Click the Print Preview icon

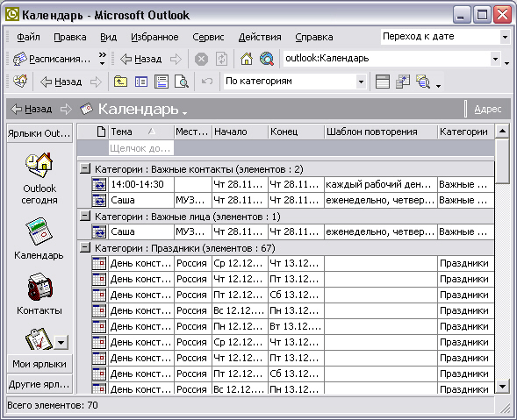[x=182, y=82]
